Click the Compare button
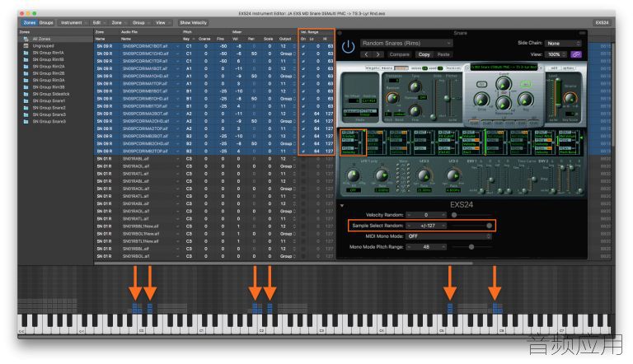Image resolution: width=633 pixels, height=364 pixels. [x=399, y=54]
